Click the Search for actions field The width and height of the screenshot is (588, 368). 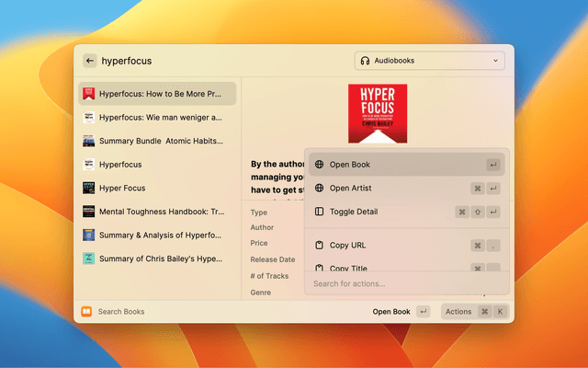[406, 283]
